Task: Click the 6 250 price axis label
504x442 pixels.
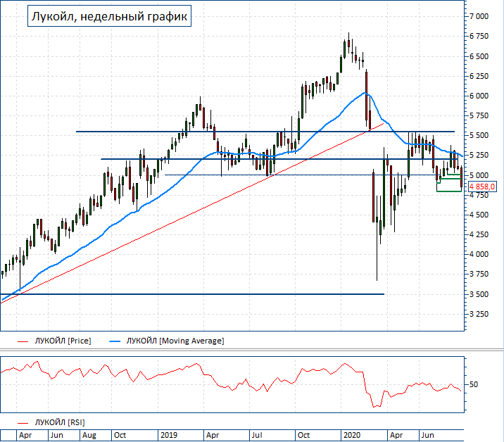Action: point(479,76)
